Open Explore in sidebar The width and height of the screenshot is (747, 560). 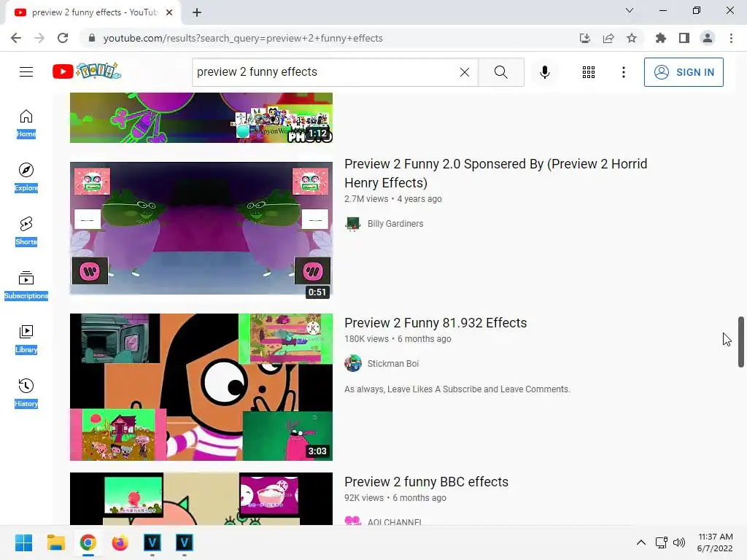(x=26, y=178)
